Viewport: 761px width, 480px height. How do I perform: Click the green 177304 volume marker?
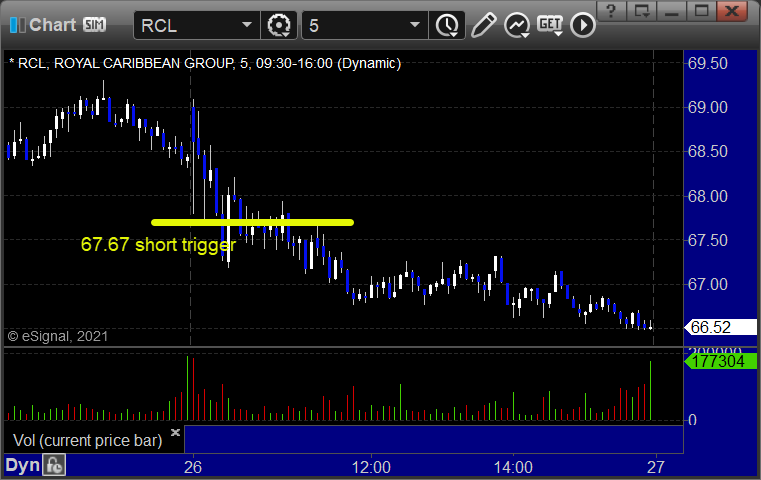(720, 362)
